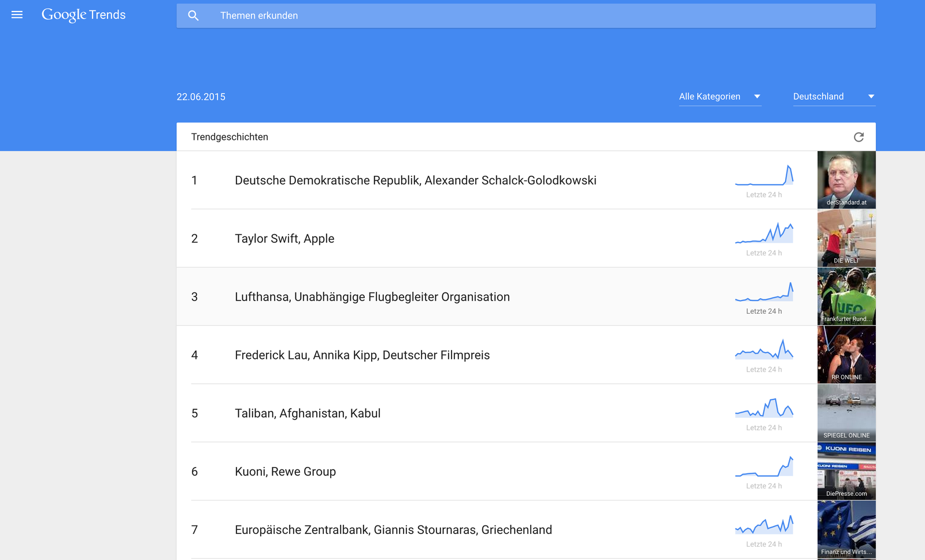This screenshot has width=925, height=560.
Task: Click the Google Trends logo
Action: click(x=84, y=15)
